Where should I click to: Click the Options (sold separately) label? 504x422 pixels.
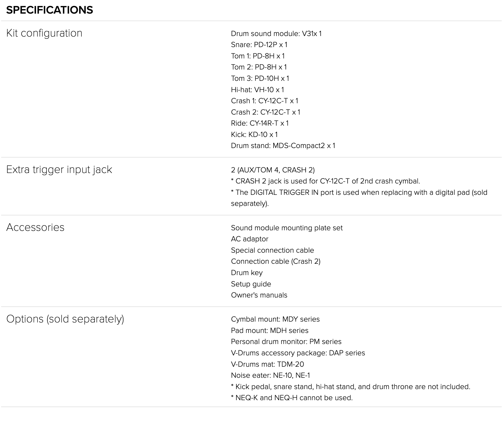click(65, 319)
